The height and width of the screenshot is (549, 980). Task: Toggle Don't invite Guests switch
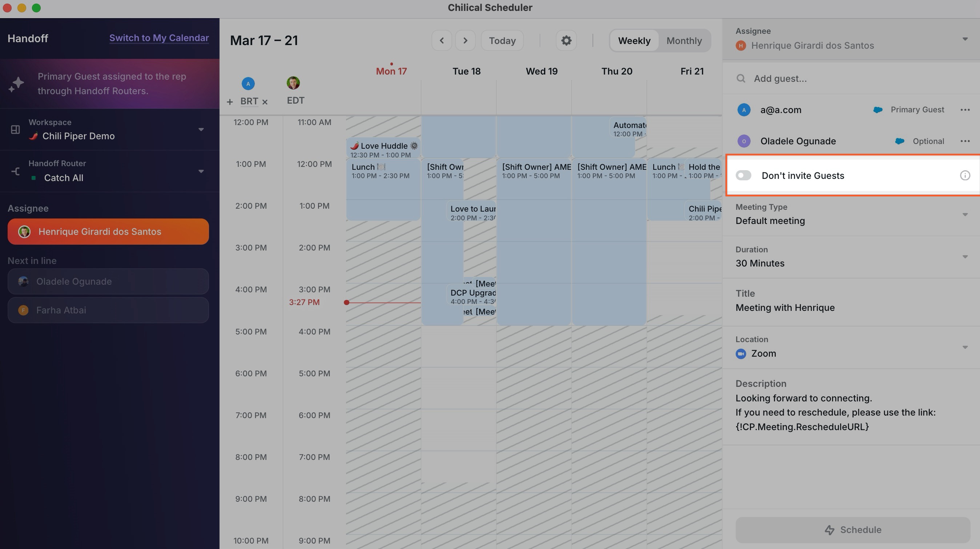tap(743, 175)
